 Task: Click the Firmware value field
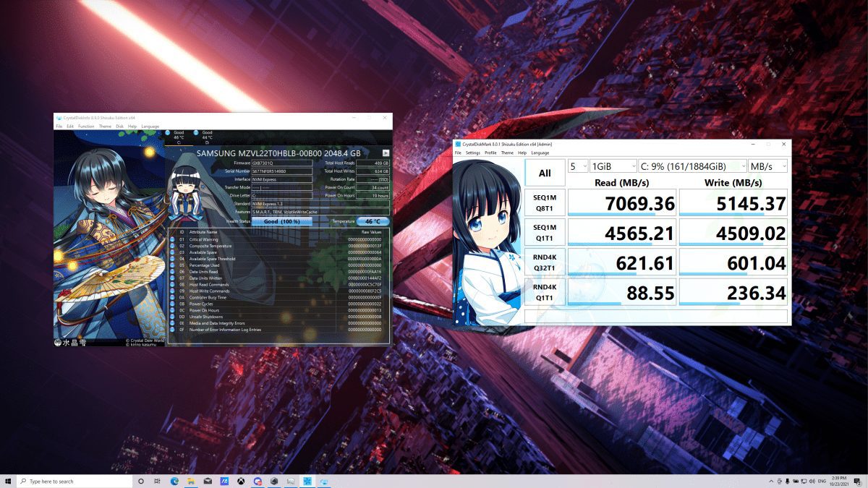[282, 163]
